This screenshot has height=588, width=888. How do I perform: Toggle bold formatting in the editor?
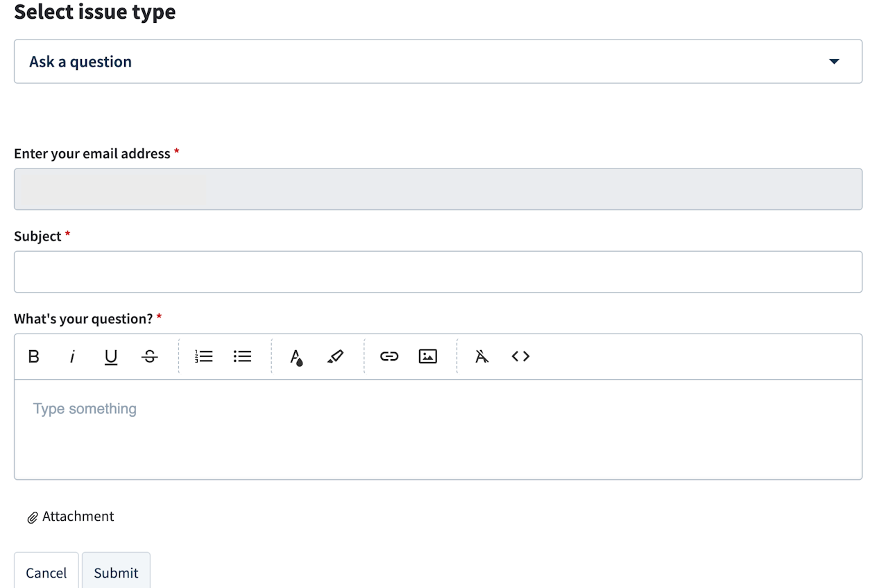[x=33, y=356]
